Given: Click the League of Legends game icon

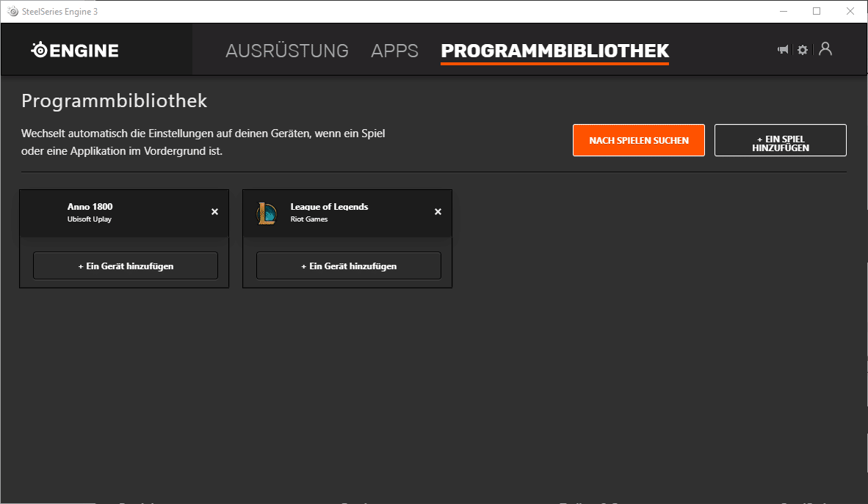Looking at the screenshot, I should 267,213.
